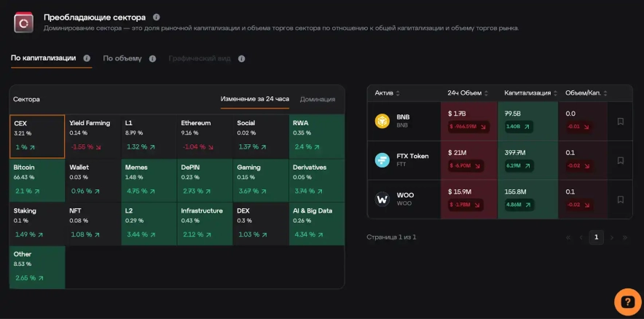The height and width of the screenshot is (319, 644).
Task: Click info icon beside По капитализации tab
Action: click(x=87, y=58)
